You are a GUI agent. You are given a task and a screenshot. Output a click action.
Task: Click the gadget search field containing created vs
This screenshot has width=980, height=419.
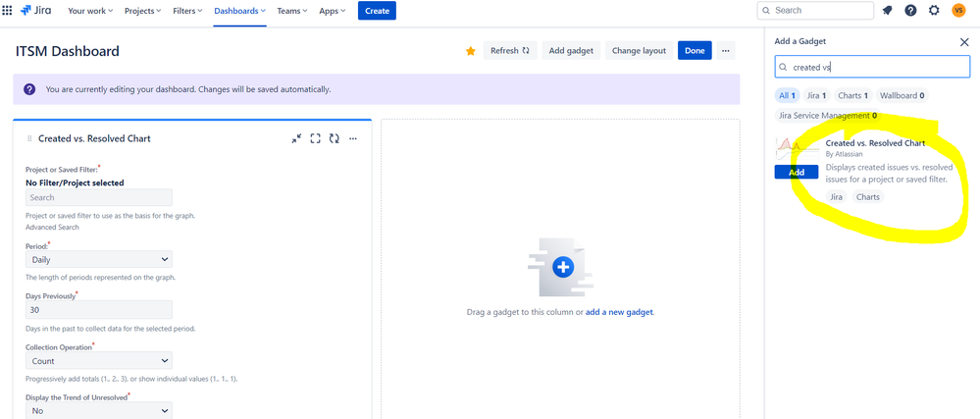[872, 67]
